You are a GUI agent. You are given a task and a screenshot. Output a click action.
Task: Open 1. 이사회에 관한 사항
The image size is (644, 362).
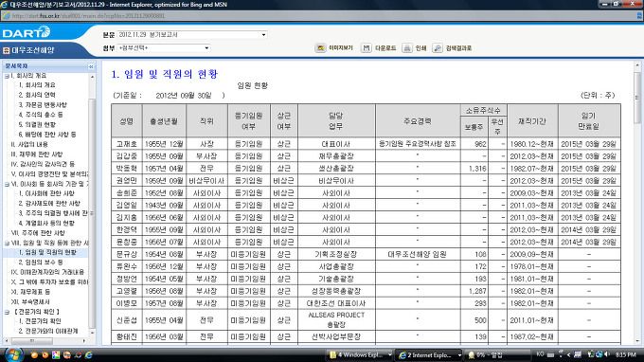pos(46,193)
